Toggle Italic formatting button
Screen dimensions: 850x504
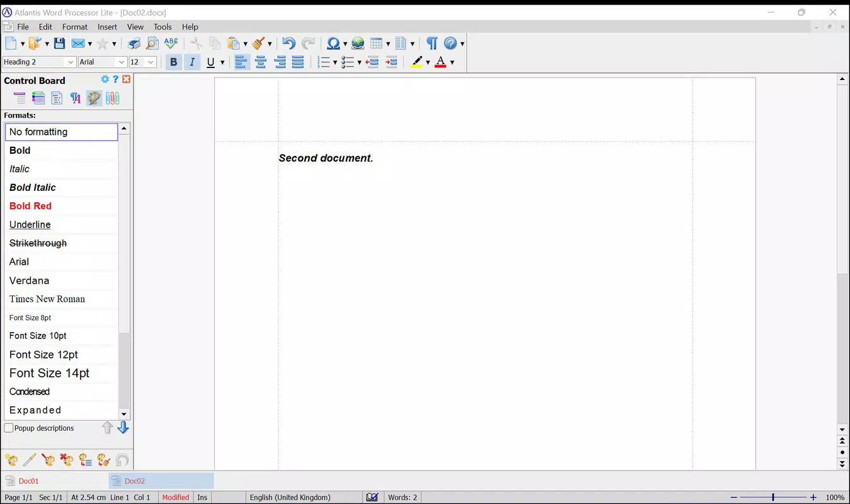point(192,62)
